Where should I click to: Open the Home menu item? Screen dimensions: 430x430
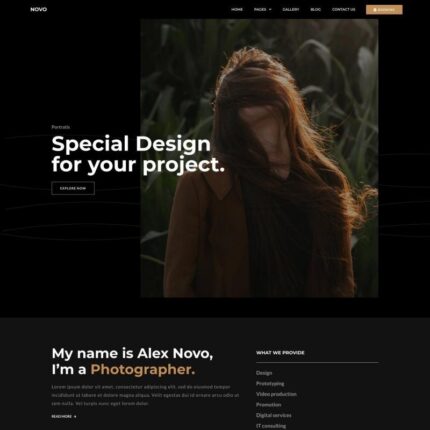tap(237, 9)
